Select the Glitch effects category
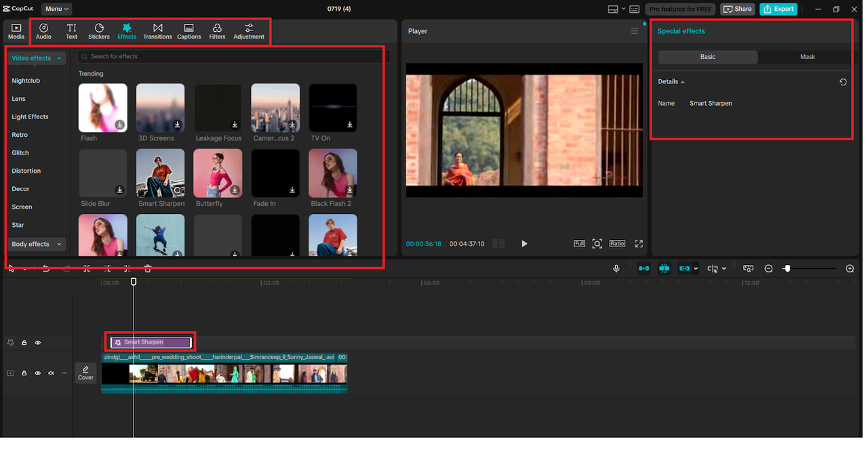This screenshot has height=458, width=868. pyautogui.click(x=20, y=153)
